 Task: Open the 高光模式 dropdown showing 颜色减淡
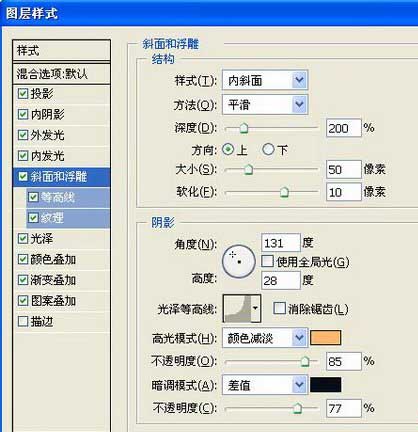pyautogui.click(x=265, y=338)
